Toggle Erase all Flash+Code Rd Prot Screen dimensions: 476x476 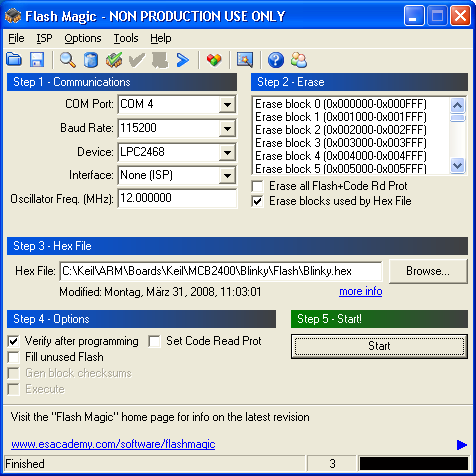tap(257, 186)
